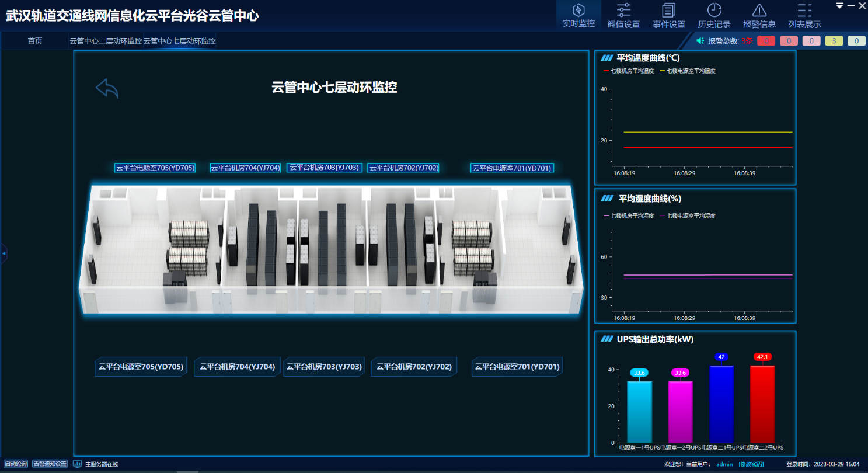Open 阀值设置 threshold settings icon
This screenshot has height=473, width=868.
(623, 11)
